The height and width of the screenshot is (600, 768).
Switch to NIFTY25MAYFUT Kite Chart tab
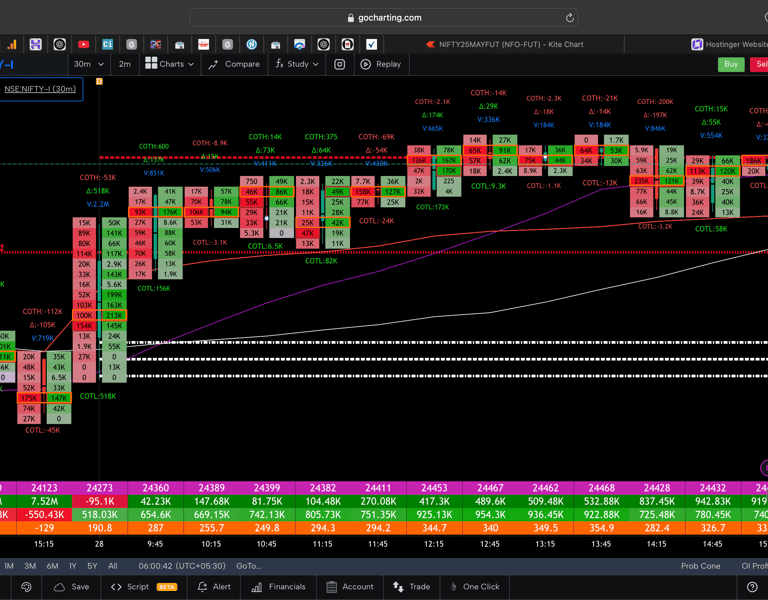(x=504, y=45)
